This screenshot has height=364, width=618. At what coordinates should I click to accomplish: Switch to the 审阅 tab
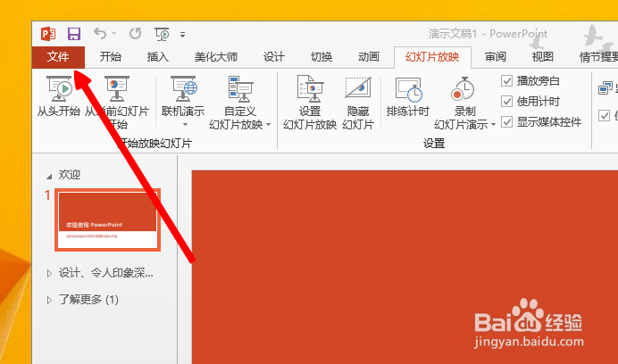496,57
